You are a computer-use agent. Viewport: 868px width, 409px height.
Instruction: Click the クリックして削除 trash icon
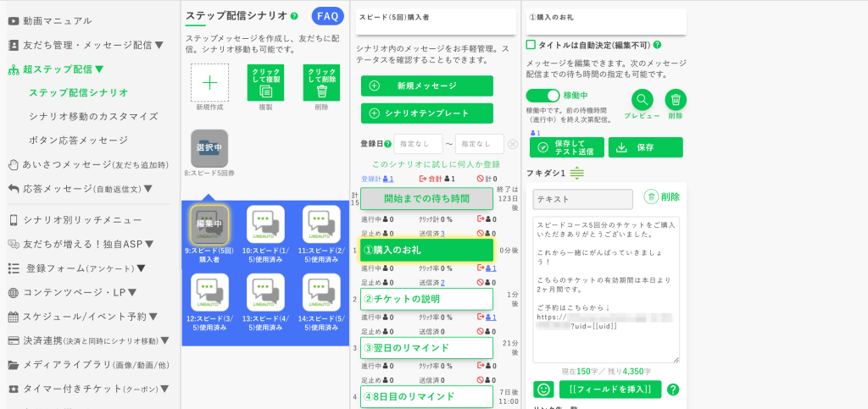click(321, 83)
